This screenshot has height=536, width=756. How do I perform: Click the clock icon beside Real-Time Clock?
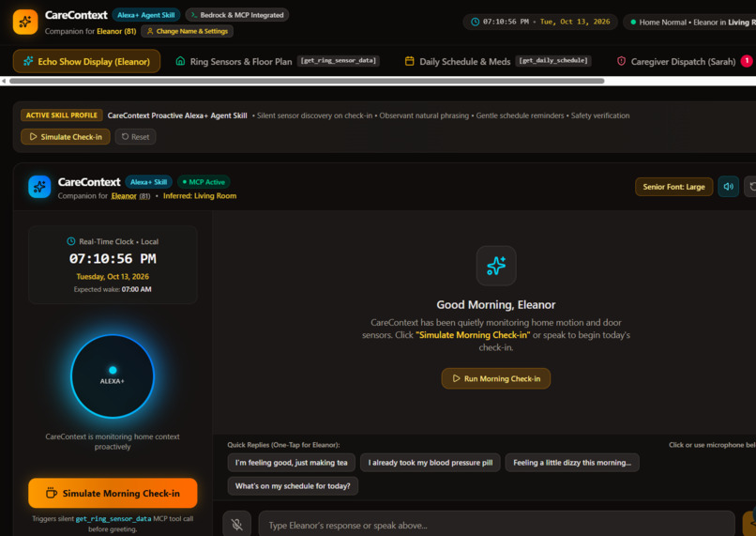pos(71,241)
